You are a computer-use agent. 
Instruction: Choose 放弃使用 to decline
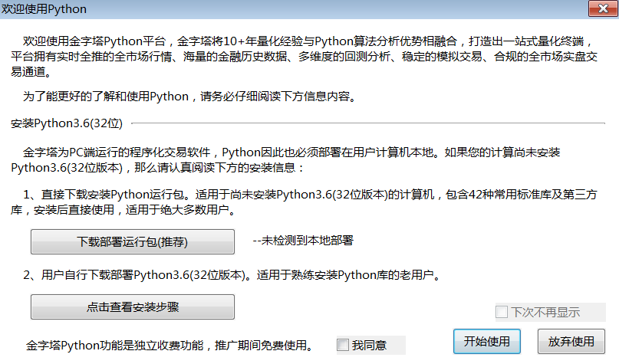click(571, 341)
